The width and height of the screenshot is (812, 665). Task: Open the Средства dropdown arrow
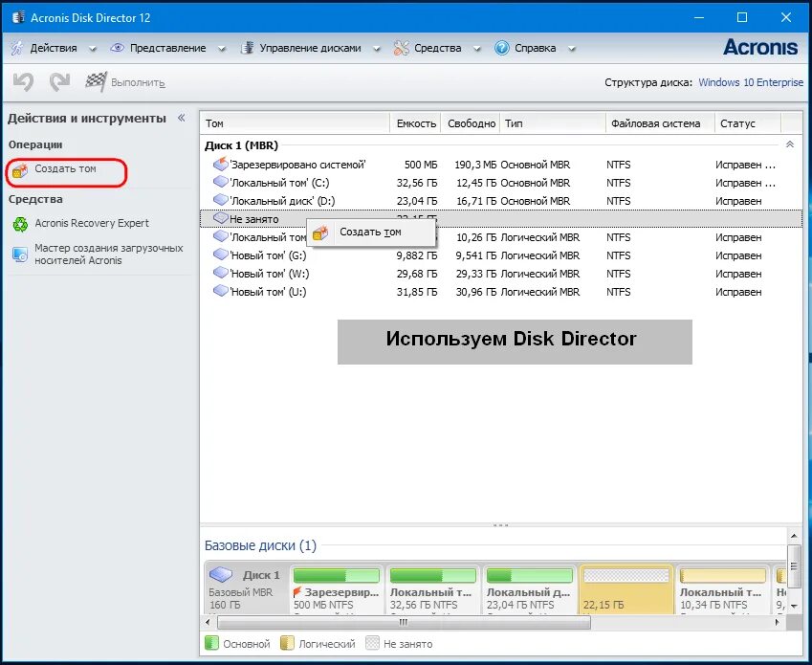[477, 49]
